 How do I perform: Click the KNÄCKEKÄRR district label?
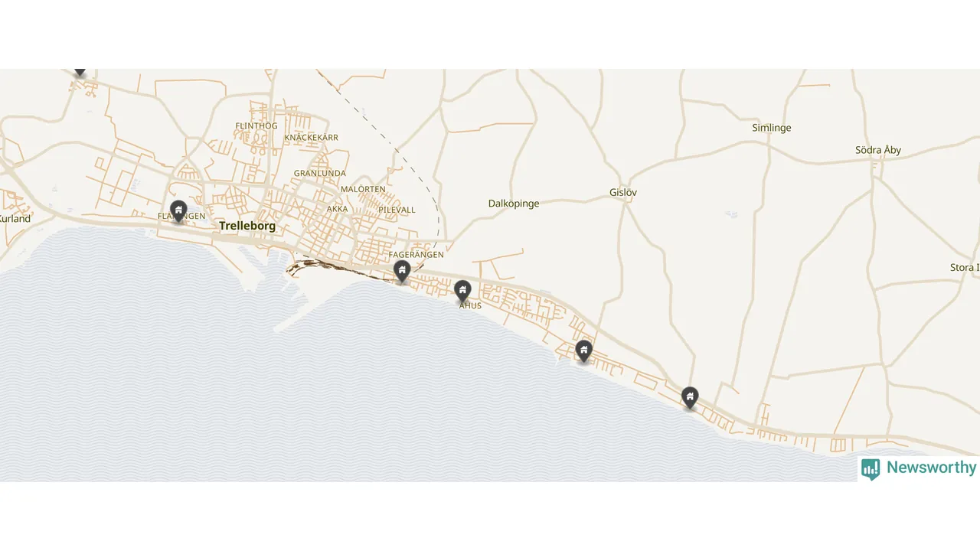[x=311, y=138]
